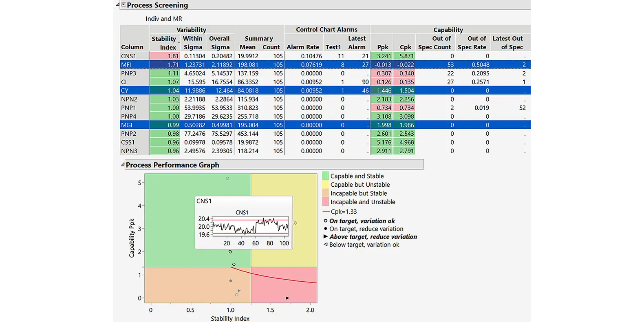
Task: Click the CNS1 control chart thumbnail
Action: tap(250, 227)
